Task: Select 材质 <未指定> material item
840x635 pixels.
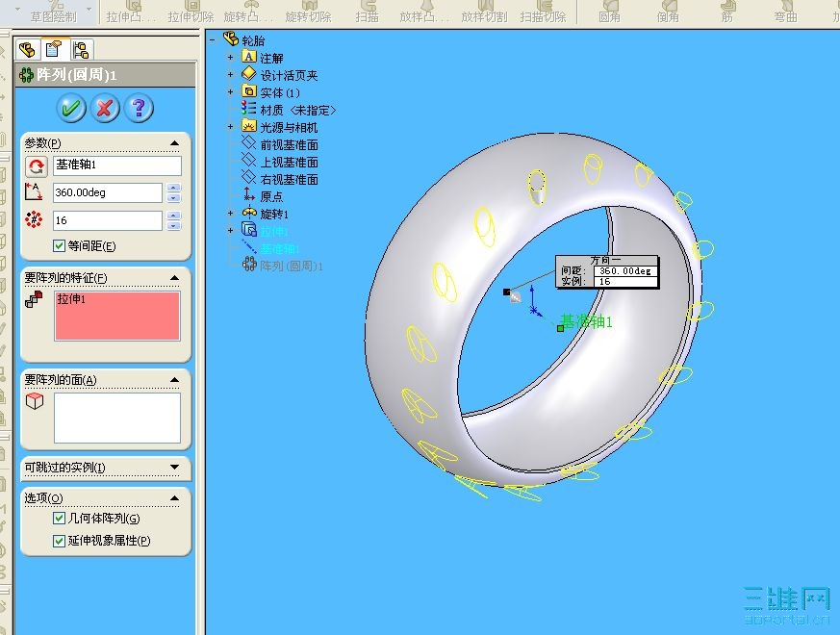Action: (x=298, y=111)
